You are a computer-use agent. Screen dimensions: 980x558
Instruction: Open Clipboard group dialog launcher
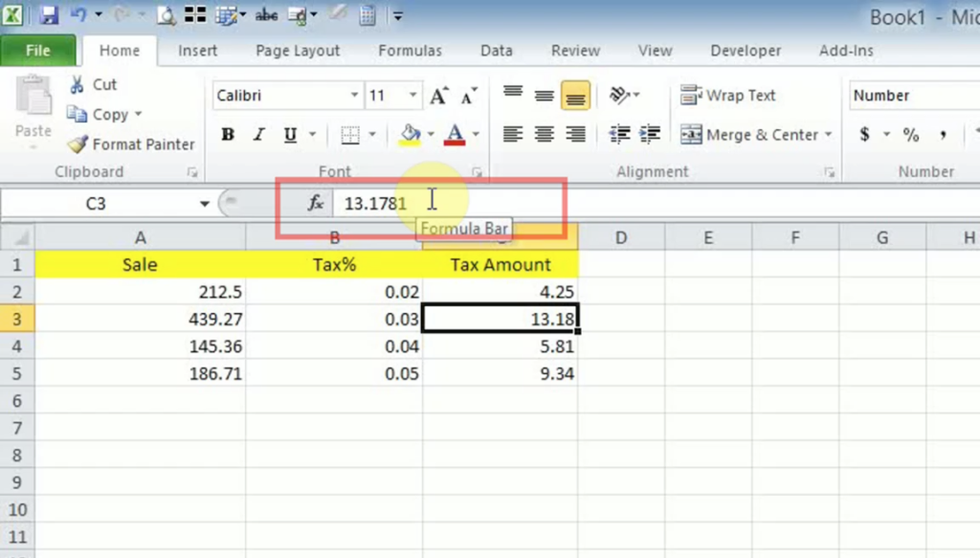(x=191, y=172)
